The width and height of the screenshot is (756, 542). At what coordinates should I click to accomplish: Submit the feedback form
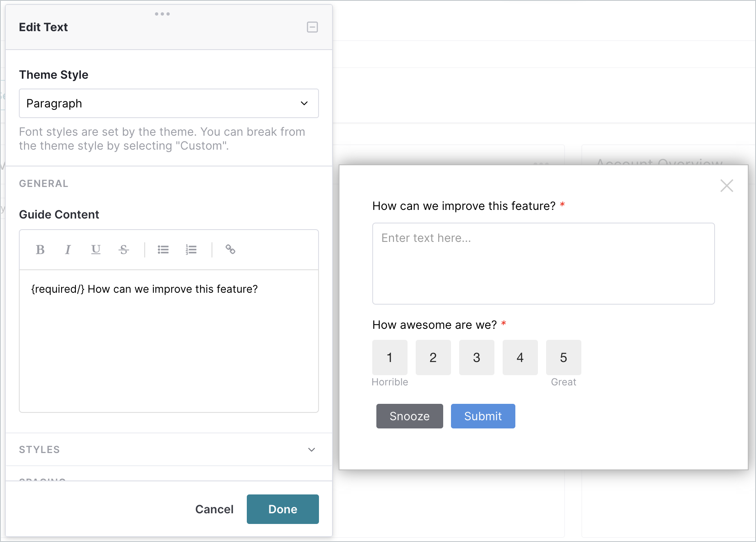(483, 416)
